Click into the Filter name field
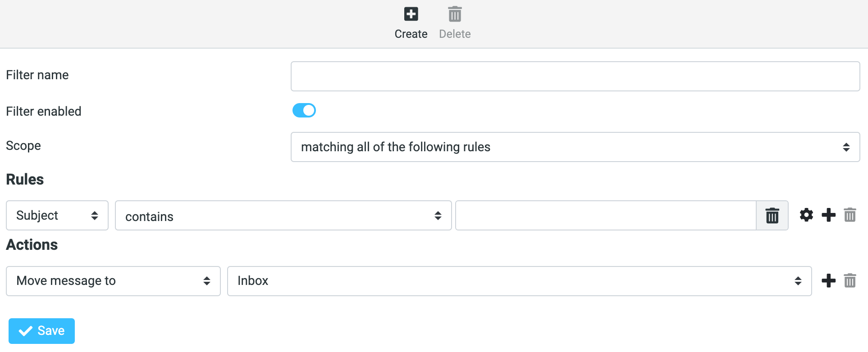Viewport: 868px width, 352px height. click(575, 77)
